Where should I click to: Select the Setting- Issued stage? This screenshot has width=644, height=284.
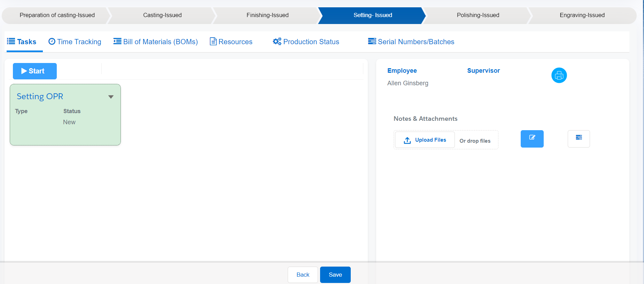tap(373, 15)
